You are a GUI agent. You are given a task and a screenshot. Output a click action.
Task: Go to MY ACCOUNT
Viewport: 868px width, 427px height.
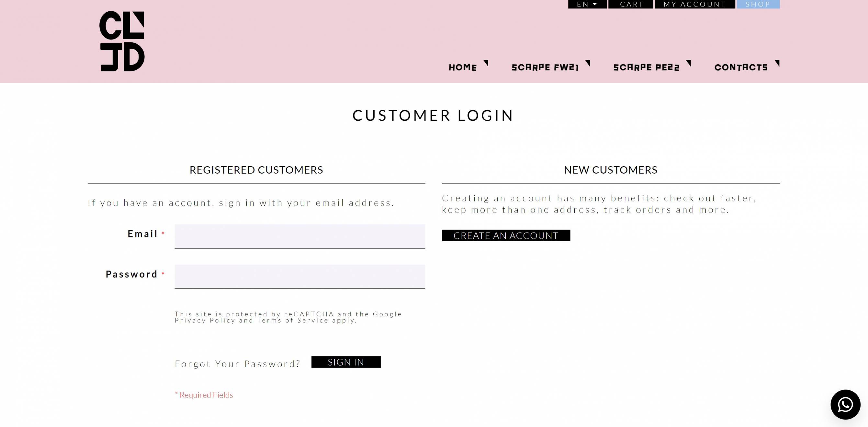[x=695, y=4]
